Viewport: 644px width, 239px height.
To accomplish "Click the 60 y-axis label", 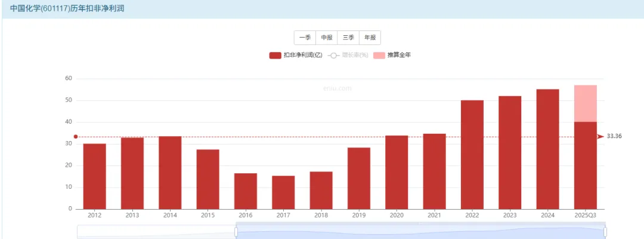I will pyautogui.click(x=68, y=78).
